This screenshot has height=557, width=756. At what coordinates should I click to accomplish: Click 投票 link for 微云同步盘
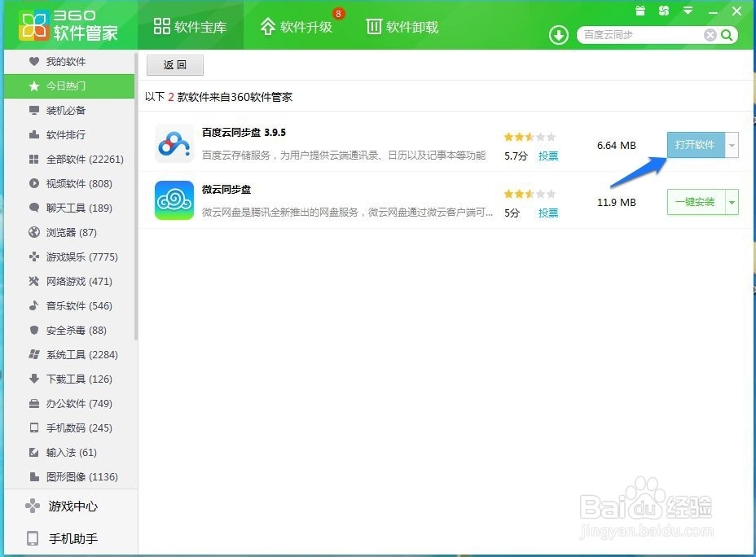point(548,213)
